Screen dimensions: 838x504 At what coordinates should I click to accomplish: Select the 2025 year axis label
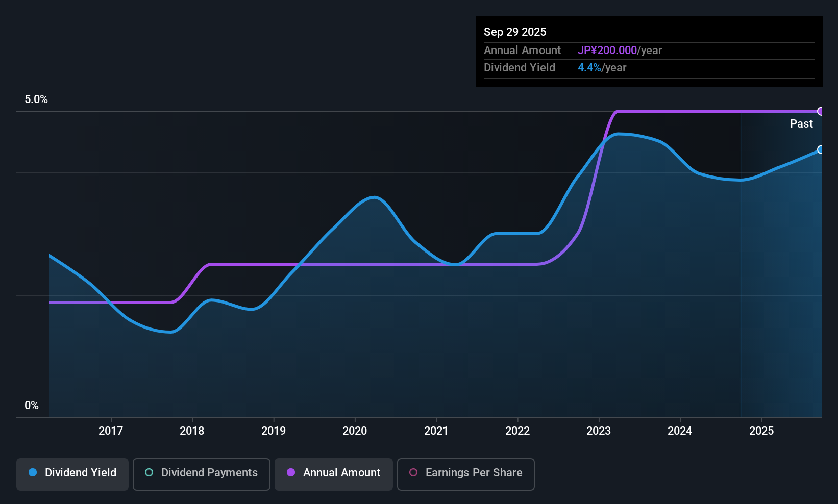(x=762, y=431)
